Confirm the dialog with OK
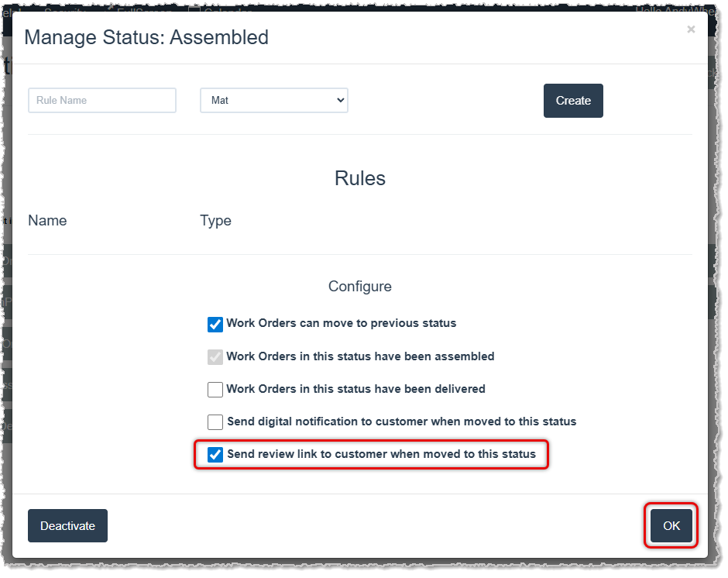The image size is (728, 578). (671, 526)
